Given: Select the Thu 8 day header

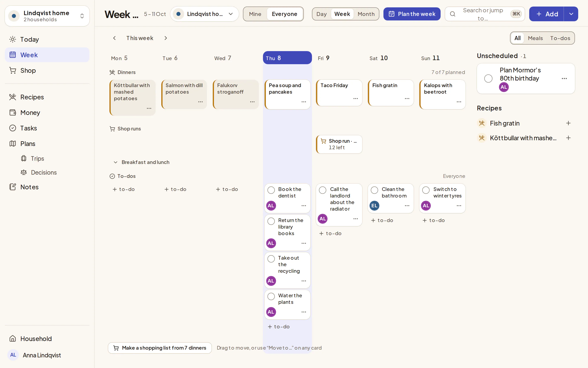Looking at the screenshot, I should (287, 58).
